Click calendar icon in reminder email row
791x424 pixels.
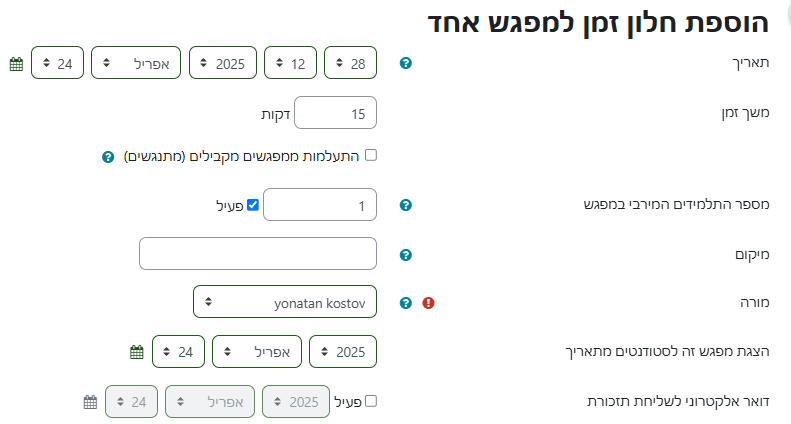(x=90, y=402)
